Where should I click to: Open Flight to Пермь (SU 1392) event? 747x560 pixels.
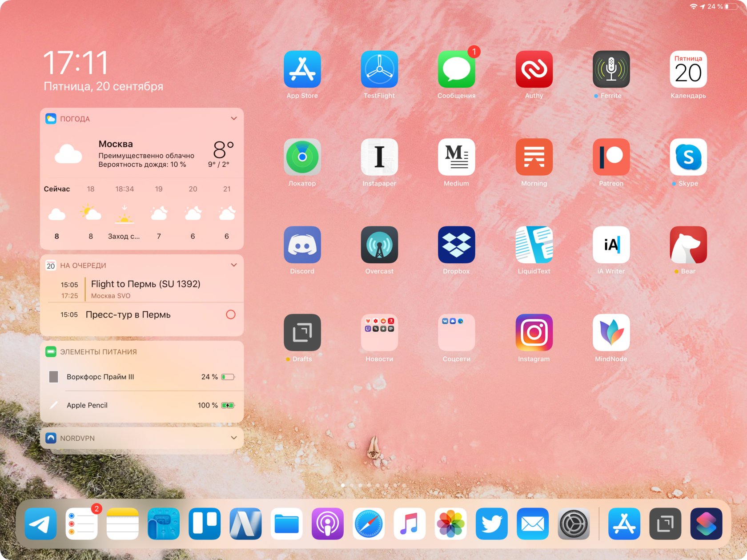pos(142,289)
